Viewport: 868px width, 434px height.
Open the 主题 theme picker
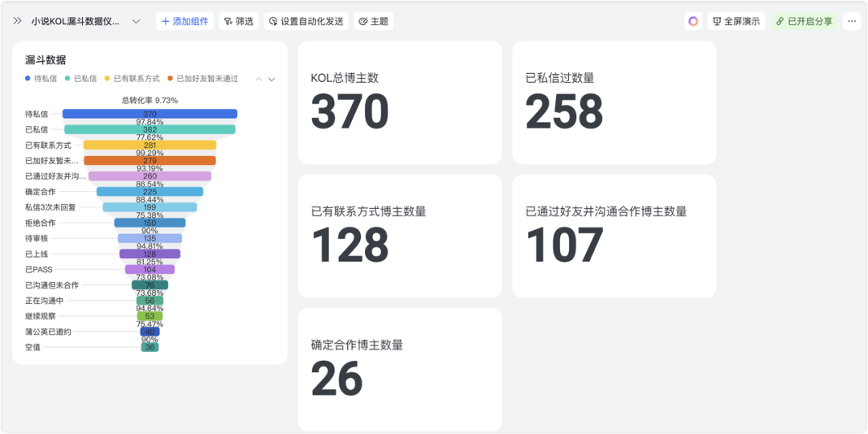[x=374, y=22]
